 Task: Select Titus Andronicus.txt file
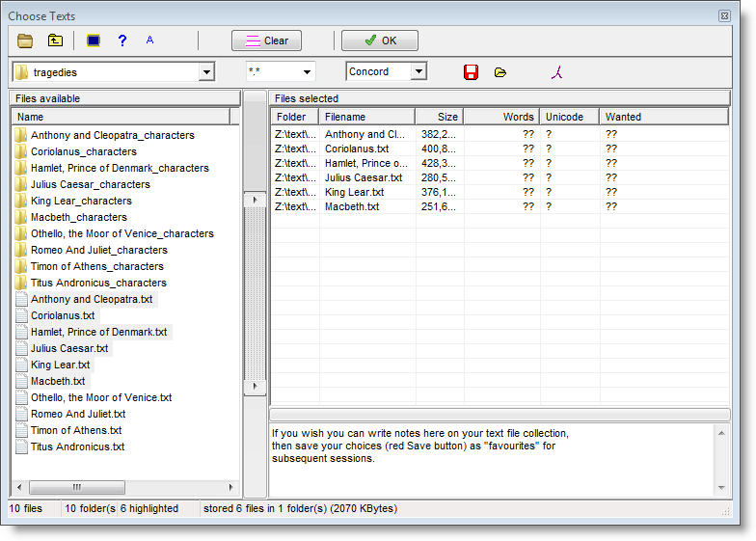click(71, 446)
